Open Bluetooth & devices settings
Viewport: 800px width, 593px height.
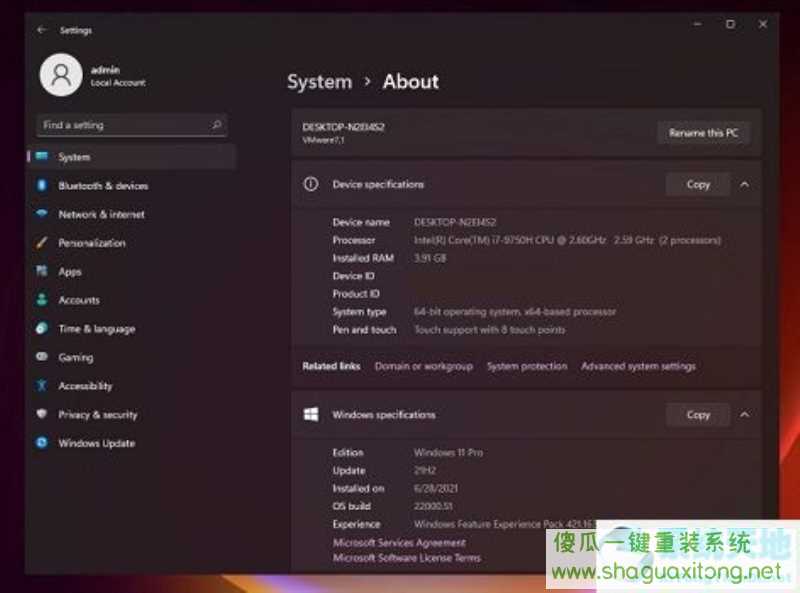tap(132, 185)
